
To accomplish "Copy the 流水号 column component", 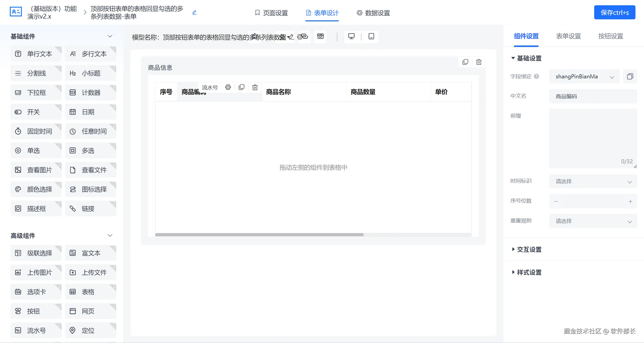I will [x=242, y=87].
